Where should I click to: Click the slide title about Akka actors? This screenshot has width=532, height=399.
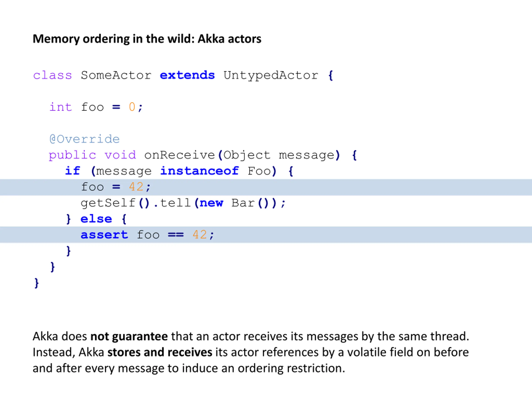coord(147,39)
